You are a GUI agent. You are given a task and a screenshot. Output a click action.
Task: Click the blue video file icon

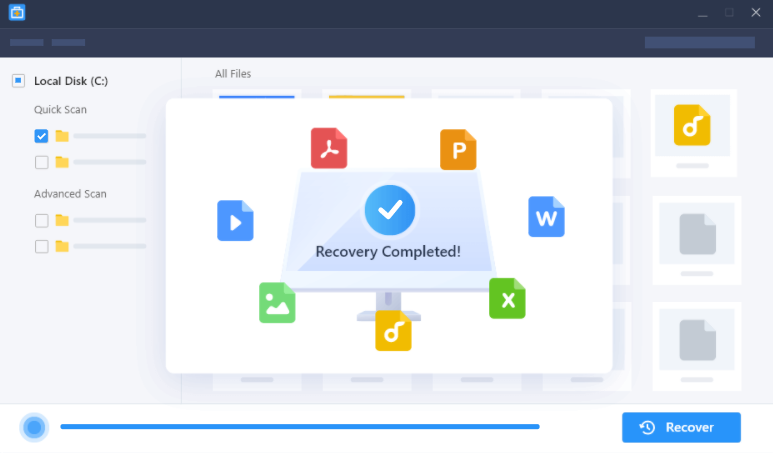click(x=235, y=221)
